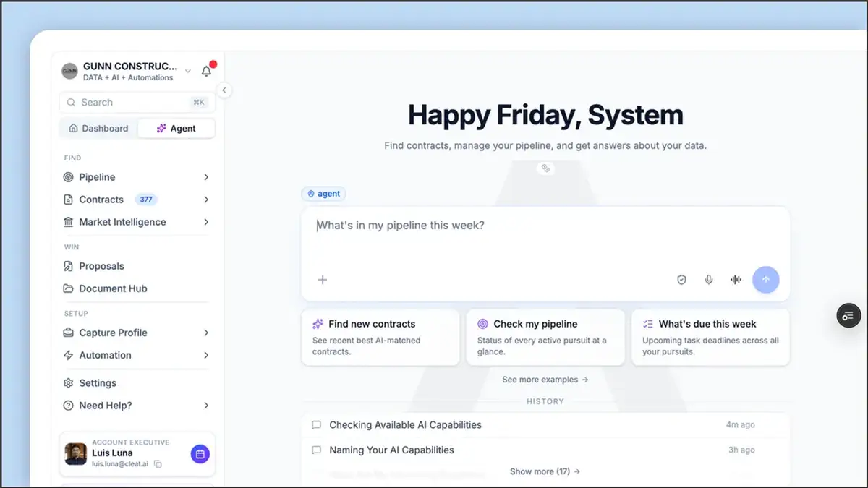Image resolution: width=868 pixels, height=488 pixels.
Task: Click the Gunn Construction company logo
Action: point(69,71)
